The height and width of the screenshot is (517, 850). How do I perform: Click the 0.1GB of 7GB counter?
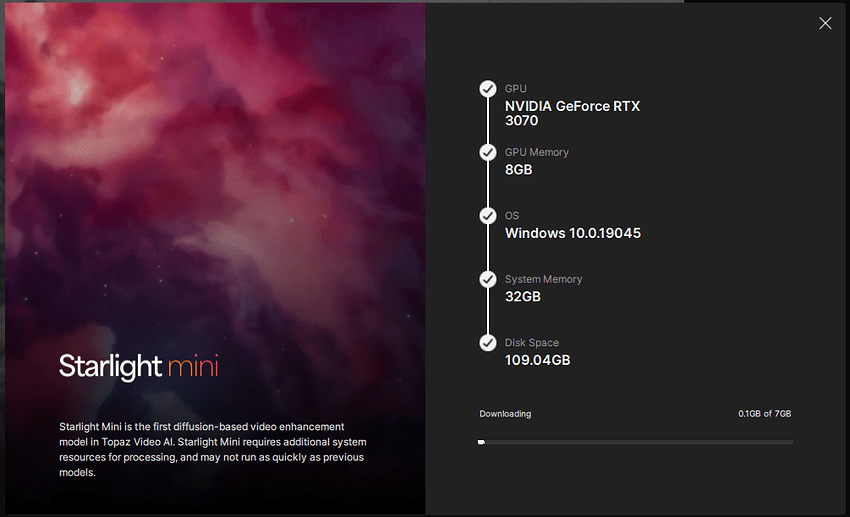764,414
